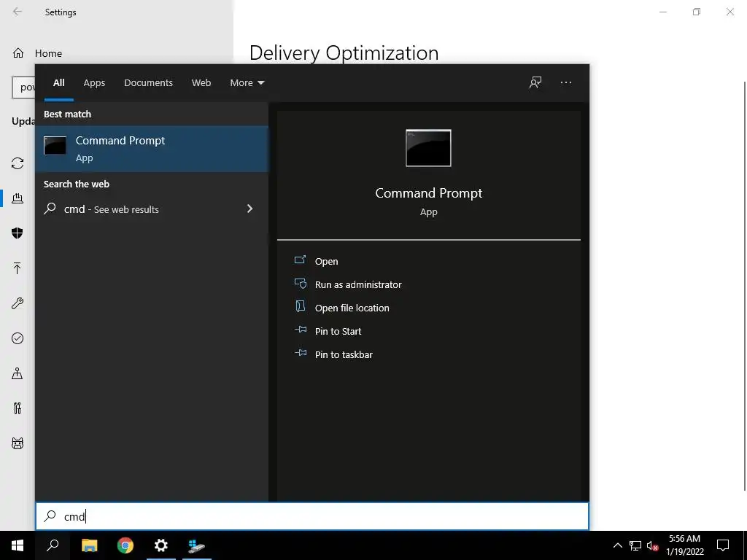This screenshot has width=747, height=560.
Task: Open For developers tools icon in sidebar
Action: [18, 408]
